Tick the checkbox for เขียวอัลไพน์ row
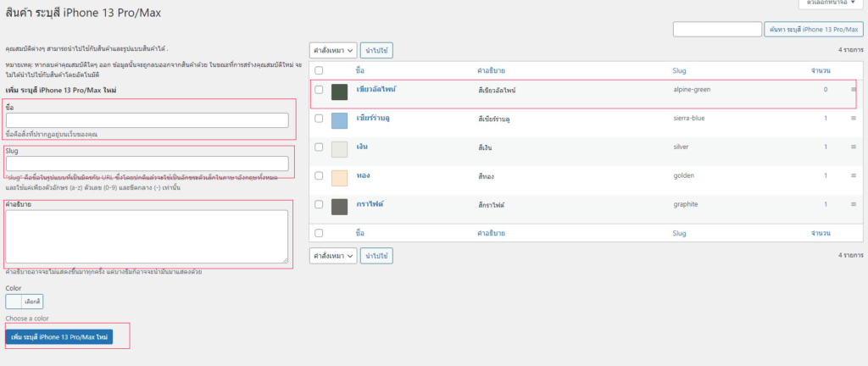 click(x=319, y=90)
